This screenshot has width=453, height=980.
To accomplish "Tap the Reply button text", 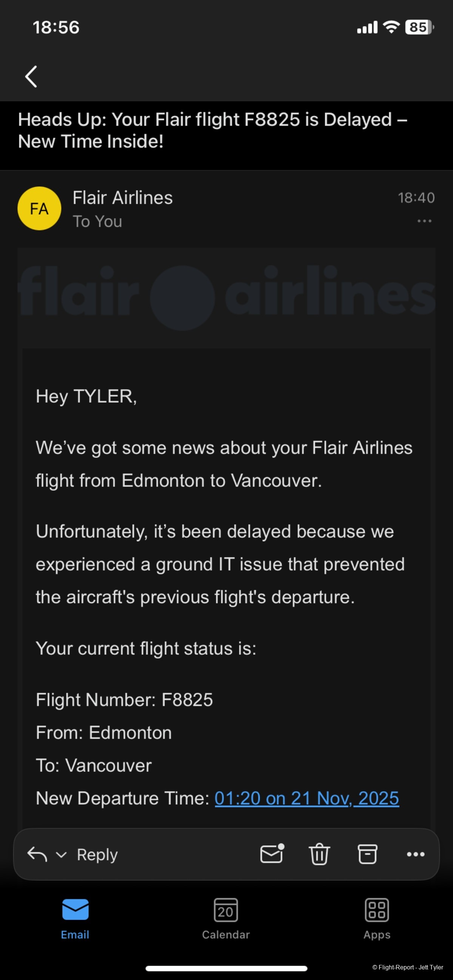I will [97, 855].
